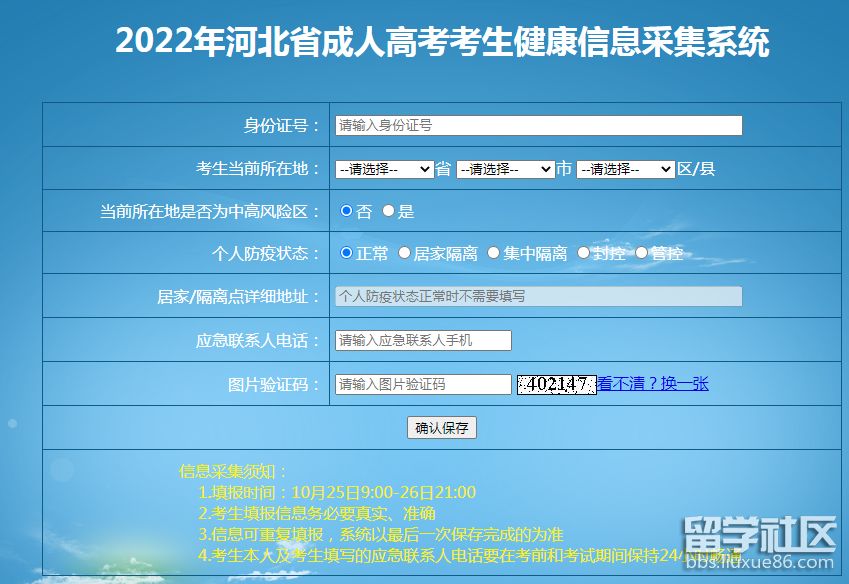Open the district/county dropdown
Screen dimensions: 849x584
click(625, 169)
